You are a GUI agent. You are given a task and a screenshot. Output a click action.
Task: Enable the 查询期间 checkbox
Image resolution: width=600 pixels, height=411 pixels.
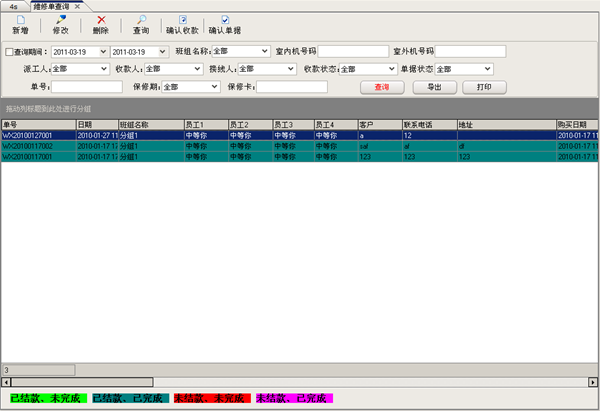click(10, 51)
